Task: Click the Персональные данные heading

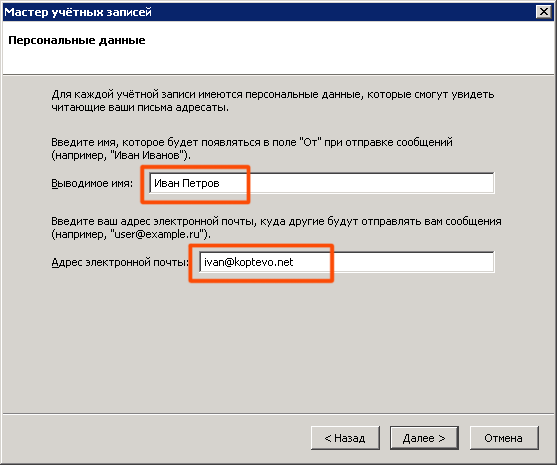Action: tap(77, 40)
